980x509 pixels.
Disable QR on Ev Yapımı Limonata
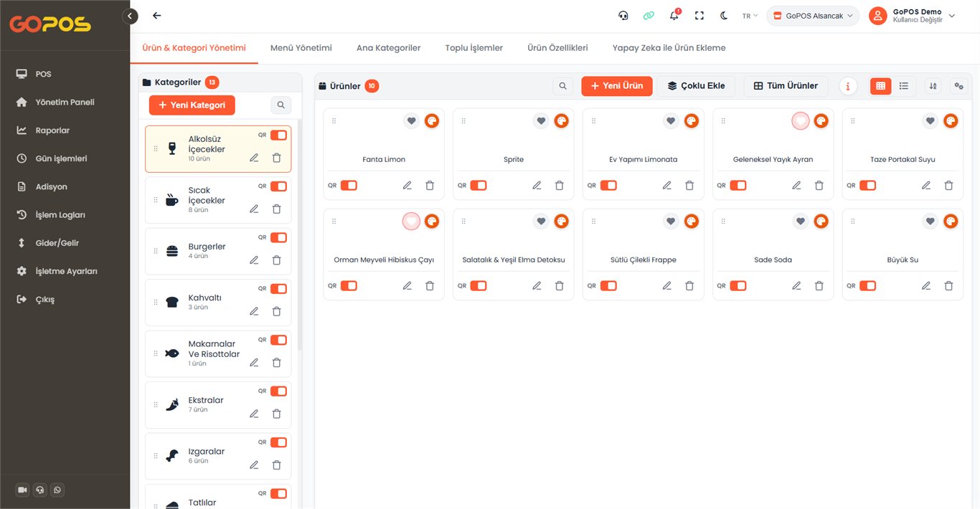608,185
